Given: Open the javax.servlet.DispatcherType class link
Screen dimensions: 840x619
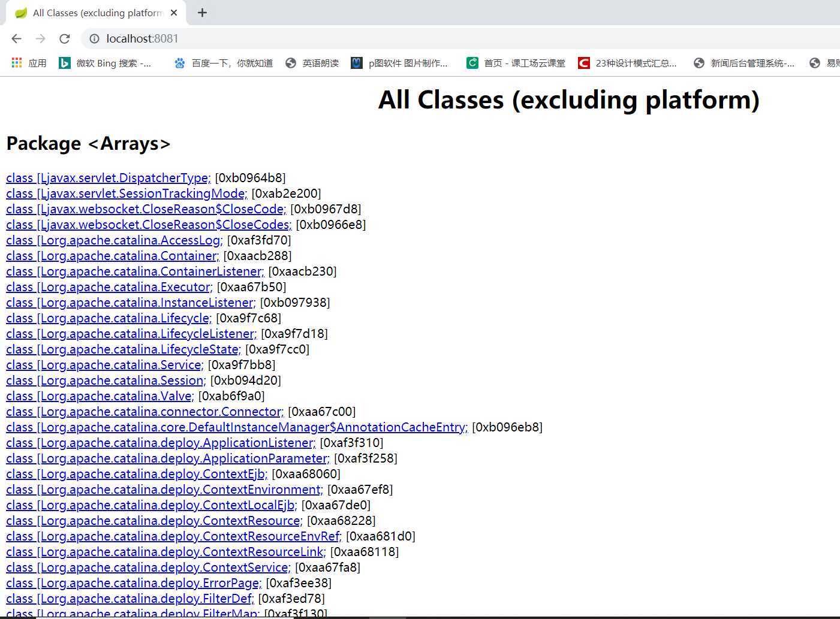Looking at the screenshot, I should click(109, 178).
